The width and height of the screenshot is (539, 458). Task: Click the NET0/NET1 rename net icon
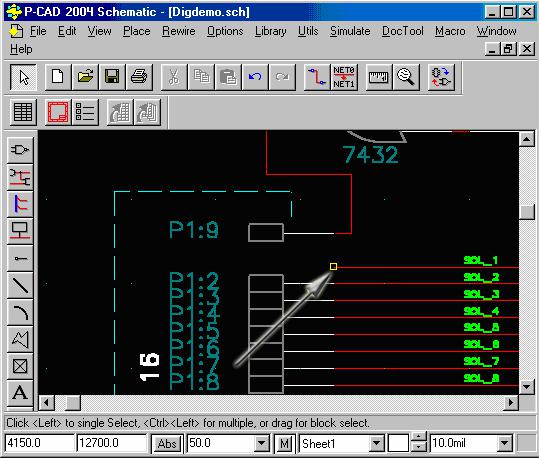[344, 77]
